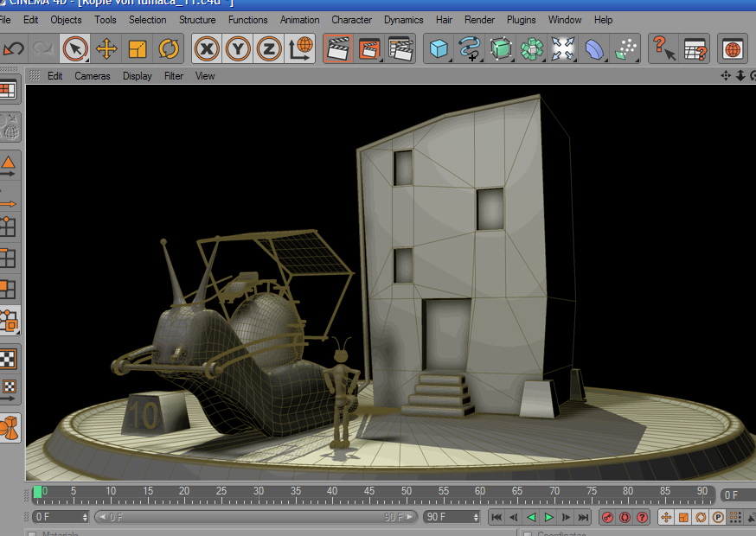The image size is (756, 536).
Task: Add a Cube primitive object
Action: click(439, 49)
